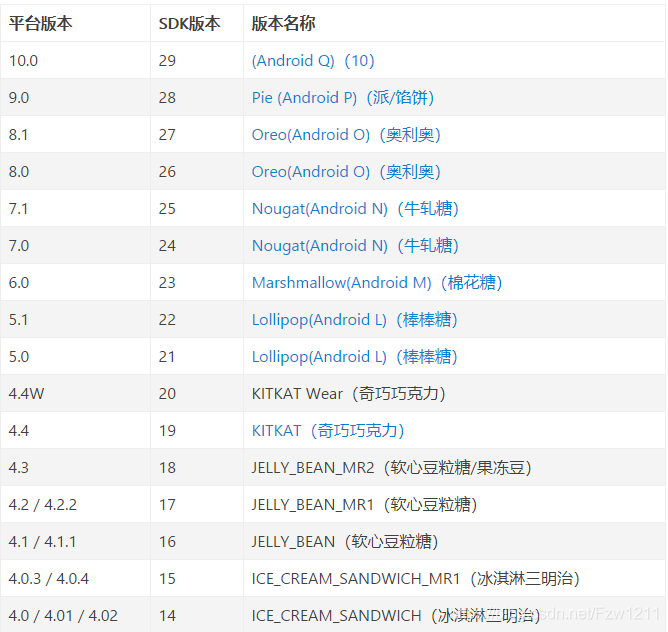Screen dimensions: 668x632
Task: Open the Nougat link in the SDK 25 row
Action: pyautogui.click(x=355, y=209)
